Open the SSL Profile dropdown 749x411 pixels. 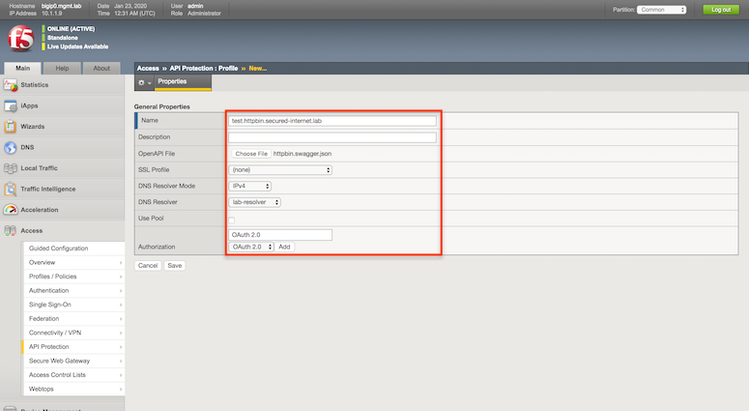[281, 170]
